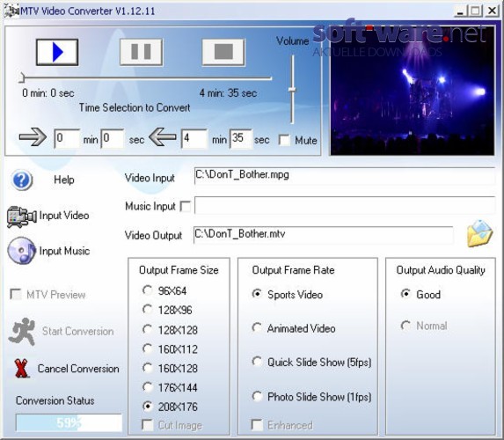Viewport: 504px width, 440px height.
Task: Click the Pause button
Action: 141,52
